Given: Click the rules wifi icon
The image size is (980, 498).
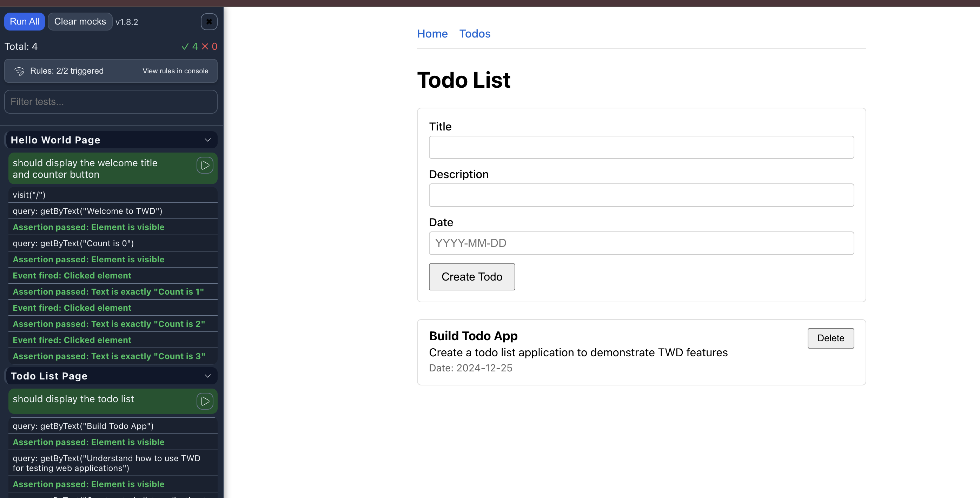Looking at the screenshot, I should [x=19, y=71].
